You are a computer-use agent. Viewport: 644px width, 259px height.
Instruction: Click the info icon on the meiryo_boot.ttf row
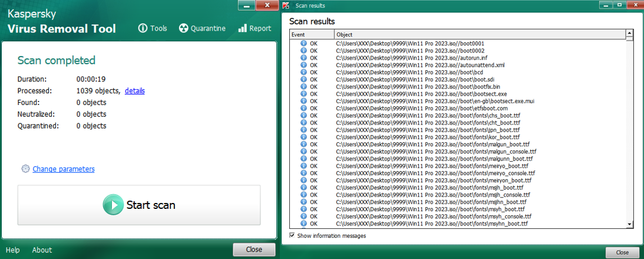point(304,166)
